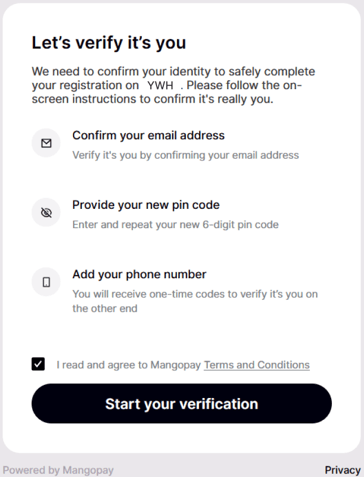This screenshot has width=364, height=477.
Task: Select the Confirm your email address step heading
Action: click(148, 135)
